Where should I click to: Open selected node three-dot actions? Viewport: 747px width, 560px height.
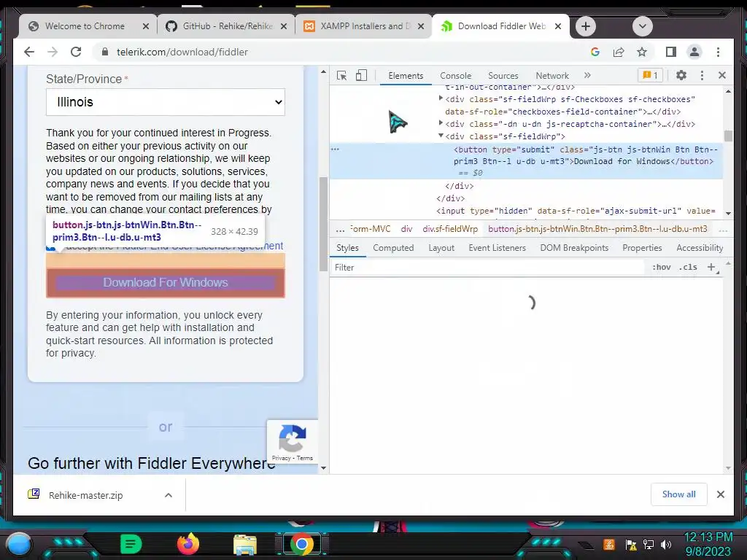point(335,149)
